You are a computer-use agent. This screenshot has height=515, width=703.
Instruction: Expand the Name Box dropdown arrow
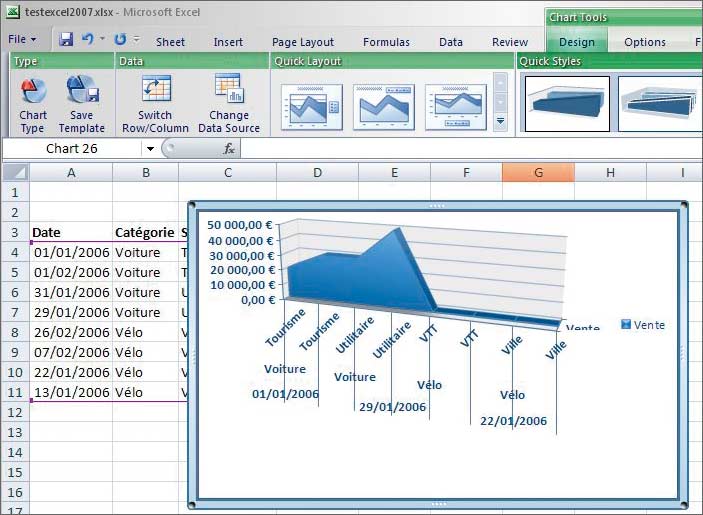[x=150, y=149]
